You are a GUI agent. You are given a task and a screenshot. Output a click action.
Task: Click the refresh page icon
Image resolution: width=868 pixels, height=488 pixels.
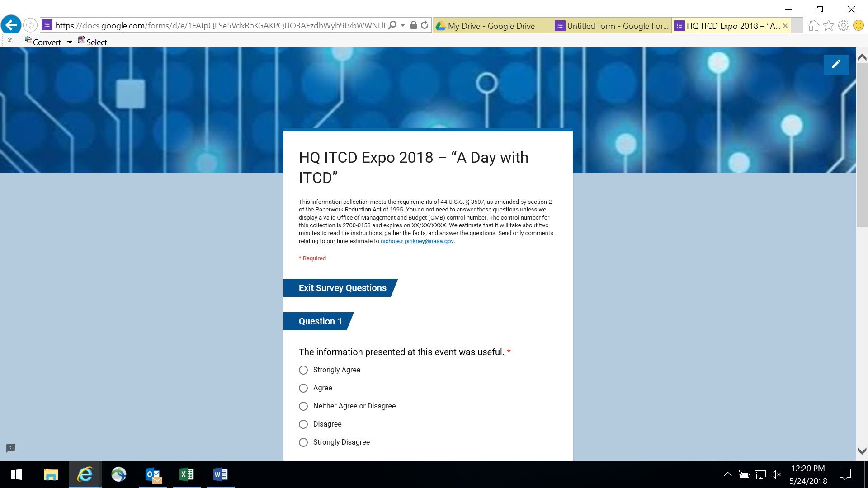(425, 25)
